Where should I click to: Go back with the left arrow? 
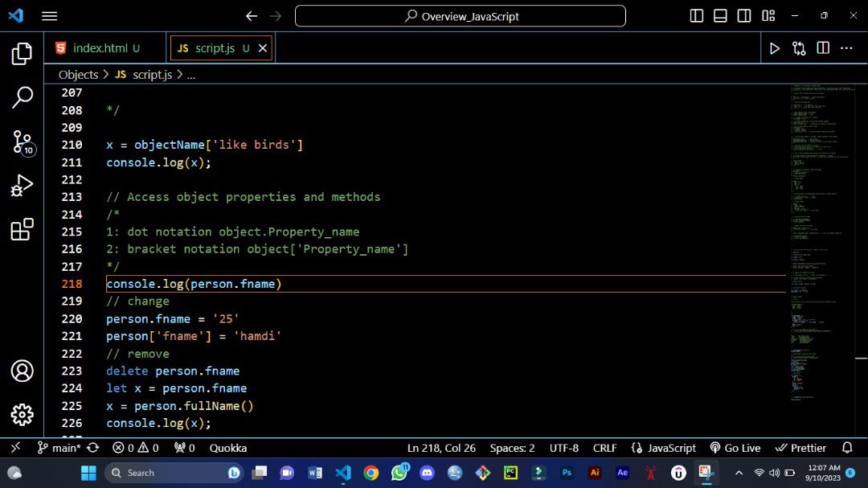252,16
